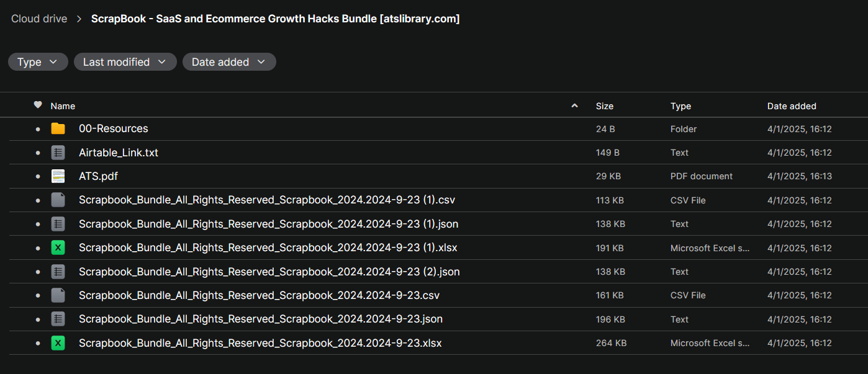Viewport: 868px width, 374px height.
Task: Click the ATS.pdf document icon
Action: pos(58,176)
